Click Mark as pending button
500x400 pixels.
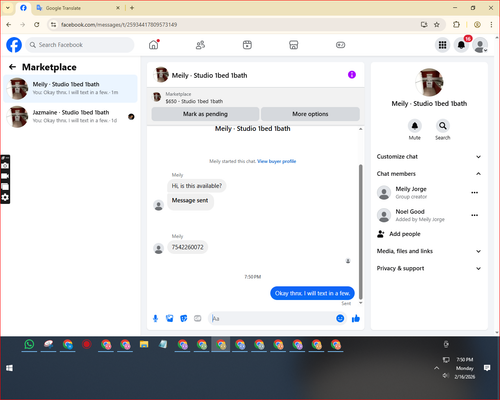pyautogui.click(x=205, y=114)
